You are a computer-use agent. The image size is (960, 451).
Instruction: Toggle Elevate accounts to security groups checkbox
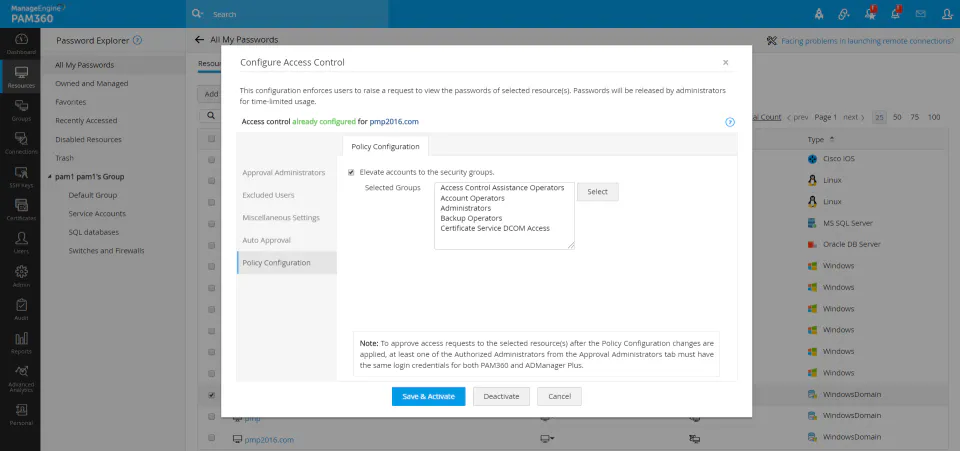tap(351, 172)
